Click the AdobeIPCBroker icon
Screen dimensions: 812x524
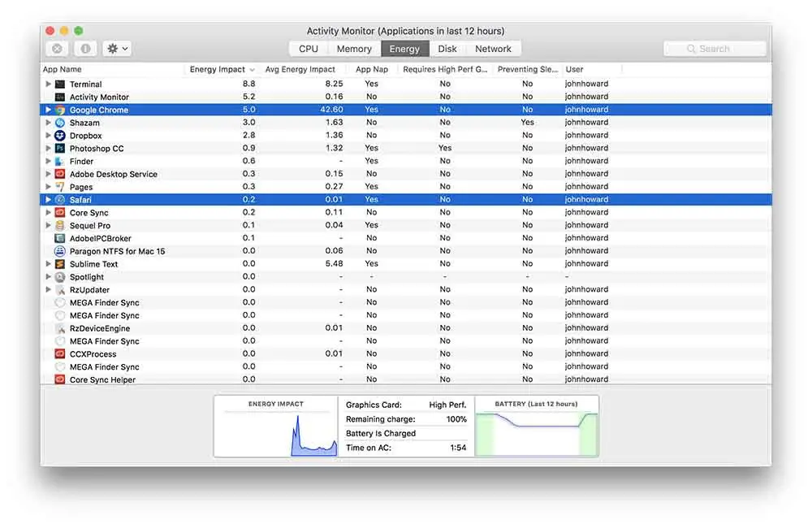pyautogui.click(x=60, y=238)
